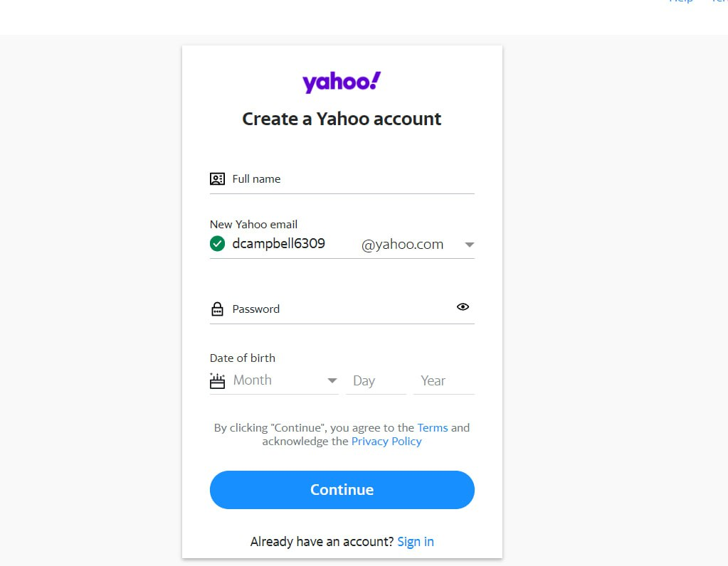Click the green checkmark next to the email
This screenshot has width=728, height=566.
click(218, 244)
